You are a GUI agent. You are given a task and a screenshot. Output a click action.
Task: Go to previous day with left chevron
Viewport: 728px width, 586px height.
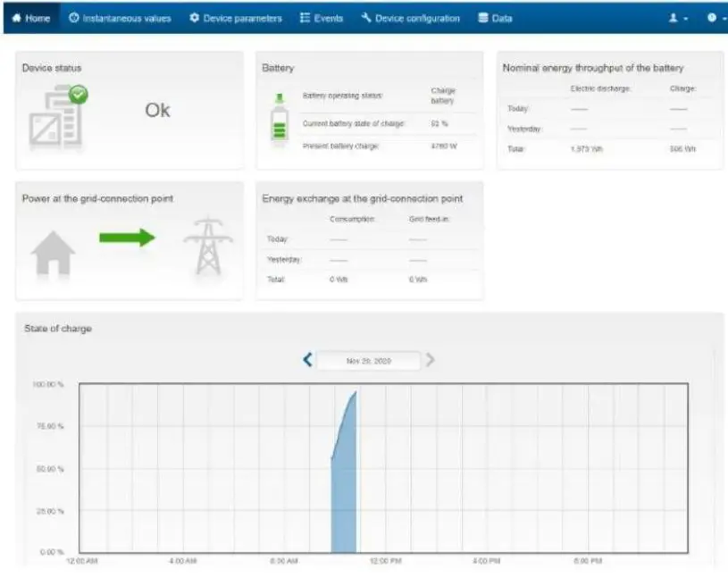click(307, 359)
